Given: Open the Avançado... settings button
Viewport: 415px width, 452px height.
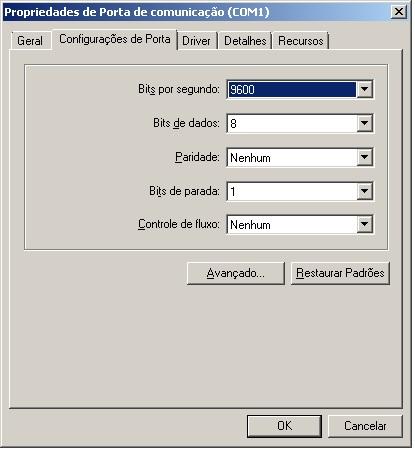Looking at the screenshot, I should 236,273.
